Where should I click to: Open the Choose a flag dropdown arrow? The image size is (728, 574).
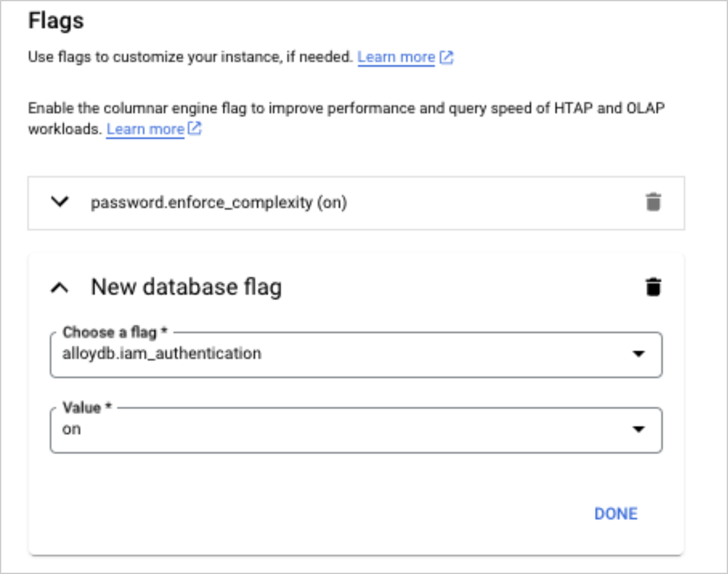point(638,354)
